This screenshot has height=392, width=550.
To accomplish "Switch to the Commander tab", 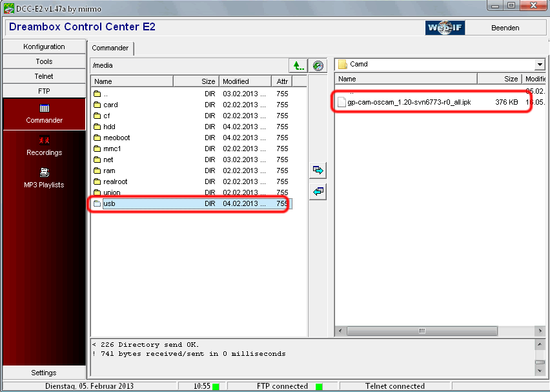I will (x=110, y=48).
